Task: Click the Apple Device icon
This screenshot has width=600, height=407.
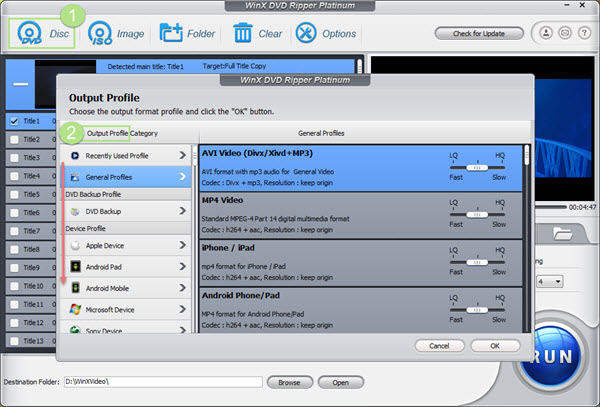Action: coord(75,245)
